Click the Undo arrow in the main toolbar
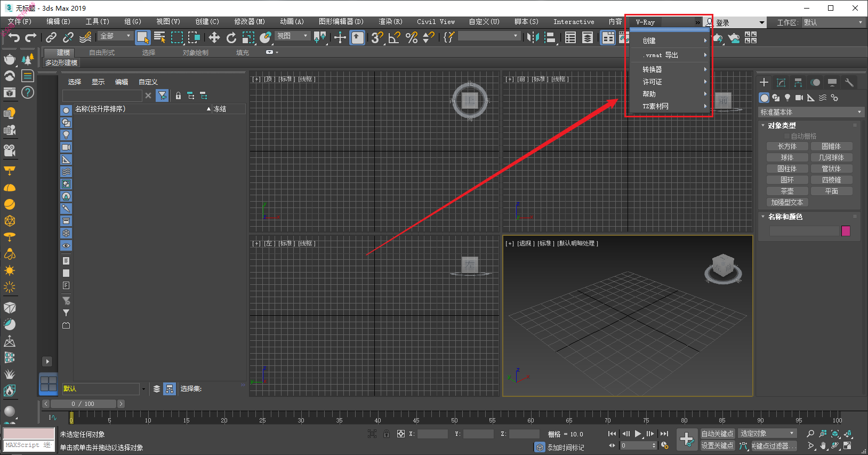The image size is (868, 455). (14, 37)
